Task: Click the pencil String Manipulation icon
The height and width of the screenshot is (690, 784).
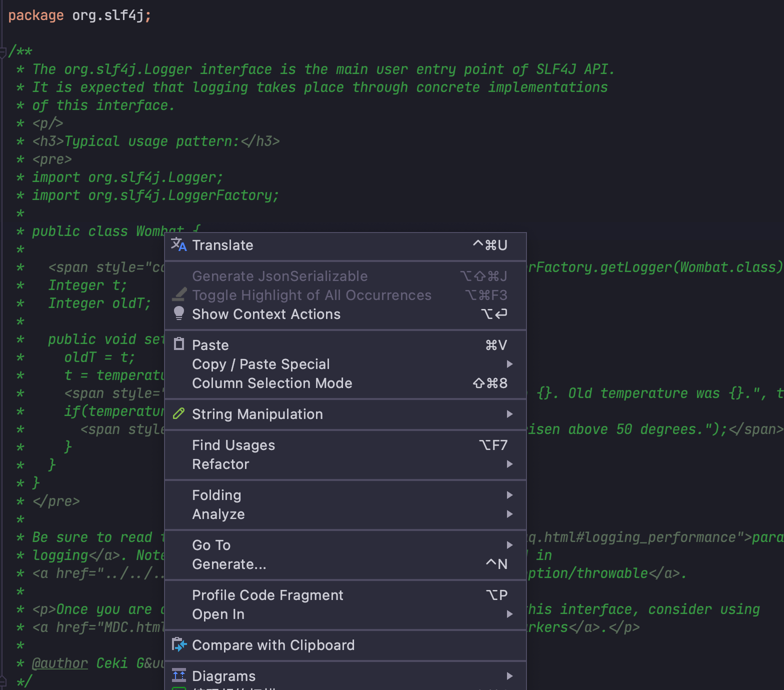Action: (178, 413)
